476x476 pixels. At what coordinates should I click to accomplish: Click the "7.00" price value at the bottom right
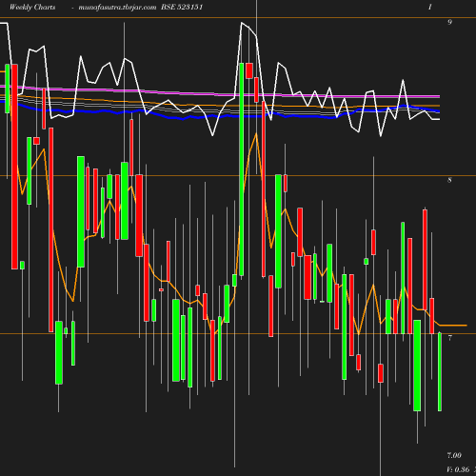pos(454,455)
